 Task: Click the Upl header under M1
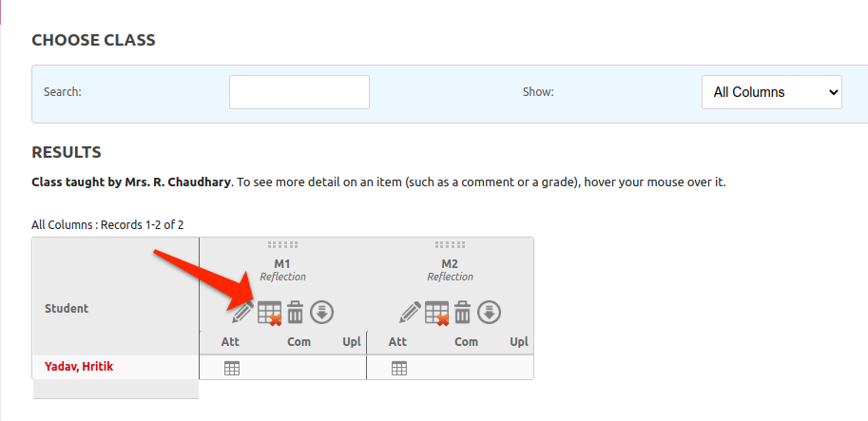tap(352, 342)
